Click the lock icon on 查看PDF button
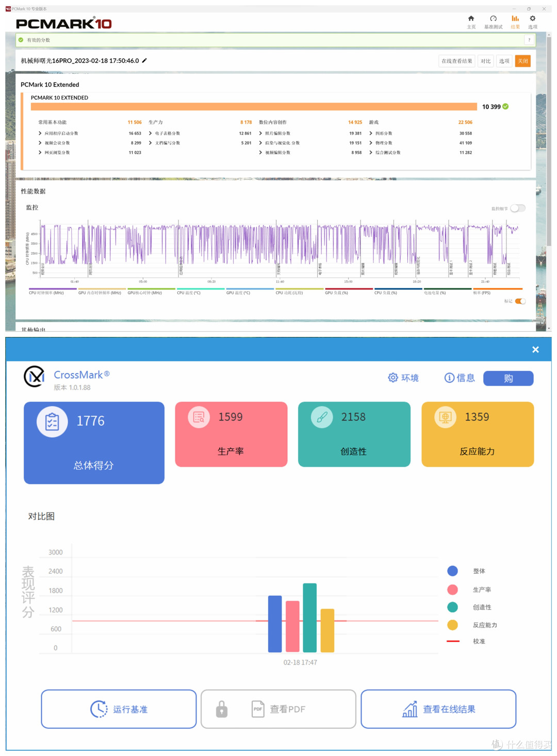The width and height of the screenshot is (557, 756). (222, 709)
